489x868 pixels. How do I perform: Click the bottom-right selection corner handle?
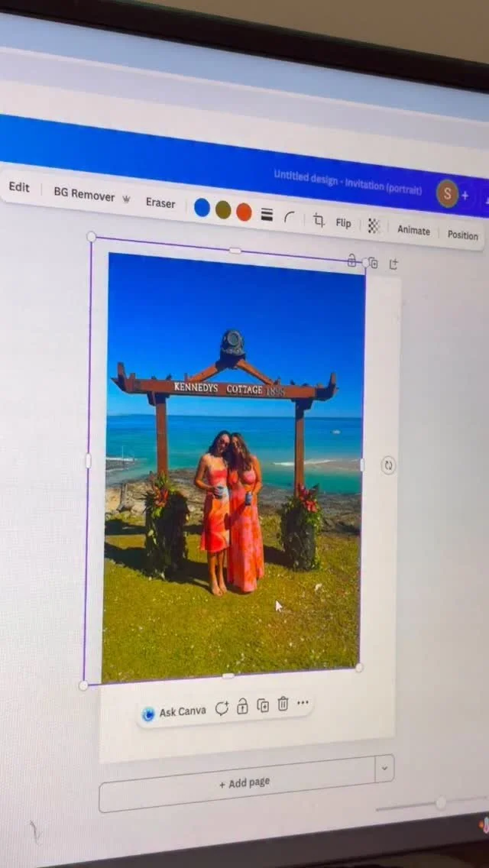tap(359, 668)
